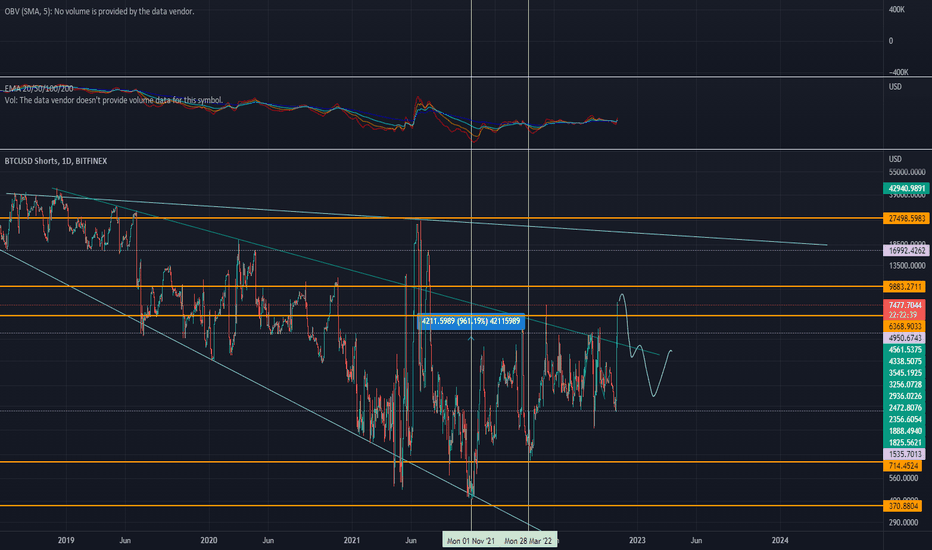Select the Mon 01 Nov '21 date marker
Viewport: 932px width, 550px height.
(471, 540)
